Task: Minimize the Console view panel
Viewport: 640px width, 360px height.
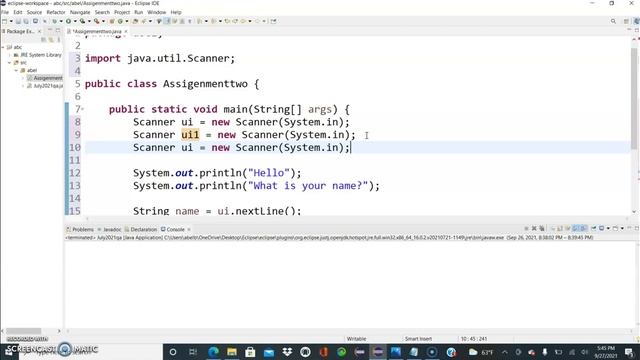Action: pyautogui.click(x=629, y=228)
